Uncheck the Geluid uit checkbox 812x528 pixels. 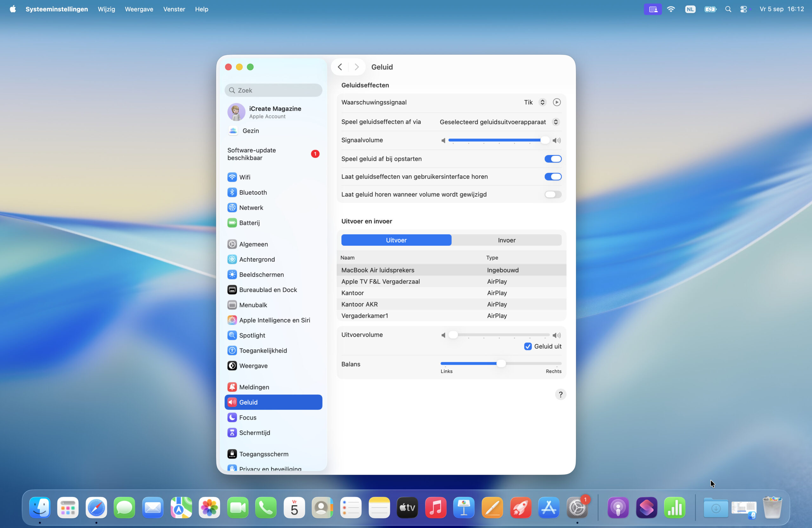click(x=528, y=347)
